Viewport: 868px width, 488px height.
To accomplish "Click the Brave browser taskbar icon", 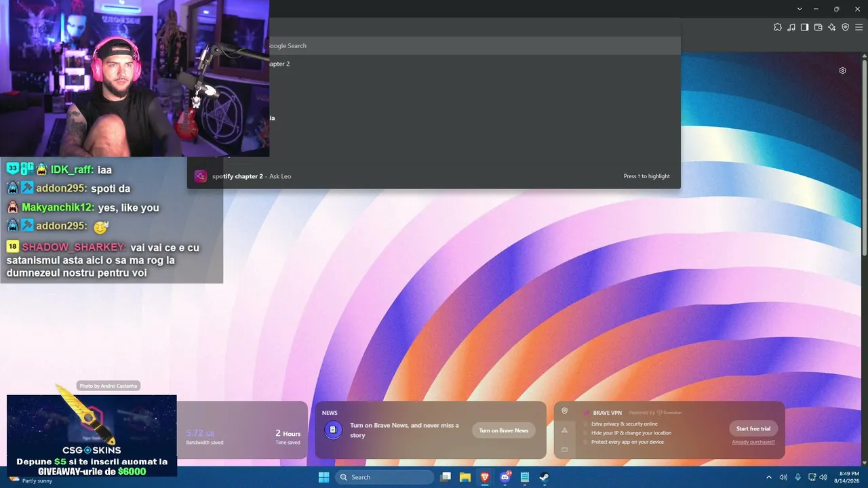I will 485,477.
